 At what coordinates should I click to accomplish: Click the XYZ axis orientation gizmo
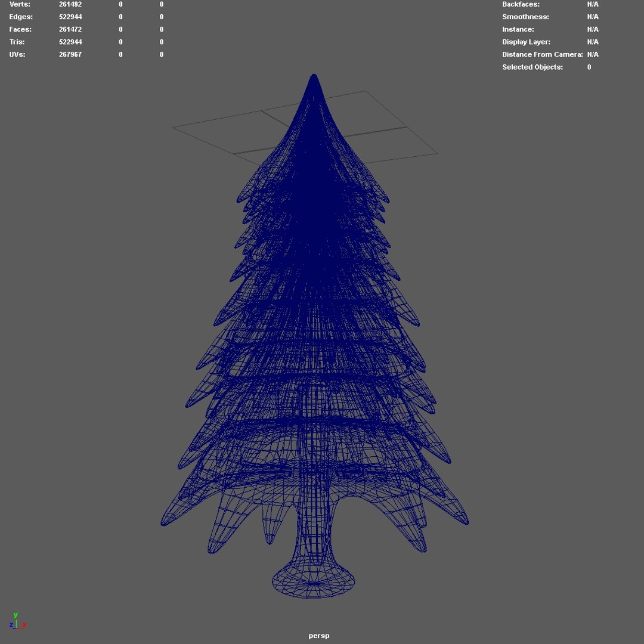pyautogui.click(x=18, y=621)
